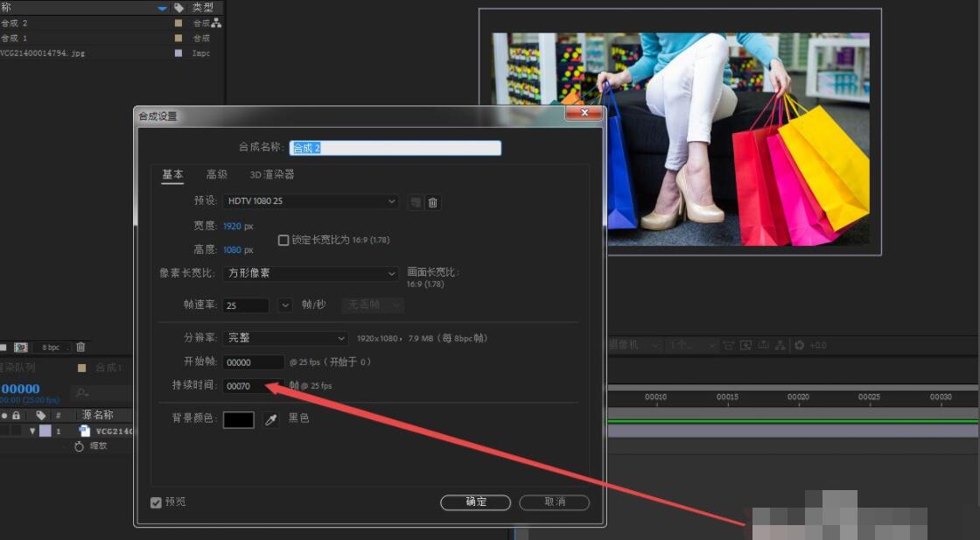Enable 锁定长宽比为 16:9 checkbox
The width and height of the screenshot is (980, 540).
[x=283, y=240]
